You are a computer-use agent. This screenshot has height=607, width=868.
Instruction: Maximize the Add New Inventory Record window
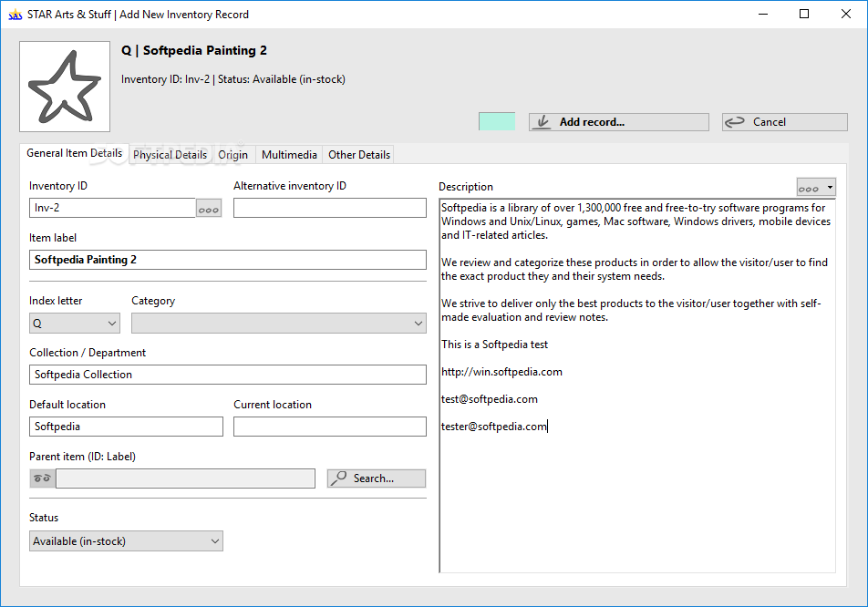pos(804,14)
